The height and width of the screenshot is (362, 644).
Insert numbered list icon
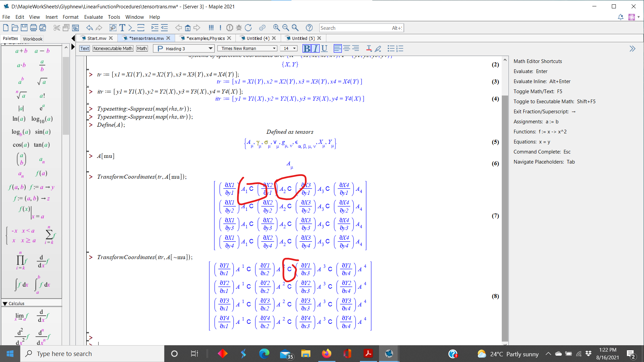[400, 49]
